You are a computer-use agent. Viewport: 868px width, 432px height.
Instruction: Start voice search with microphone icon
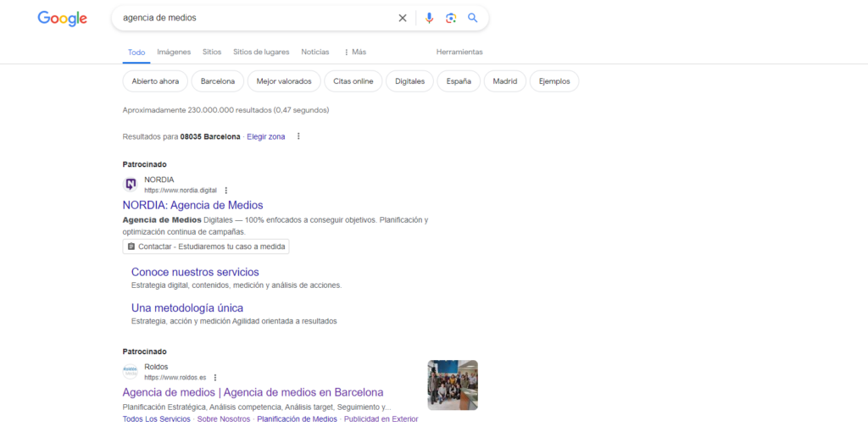tap(429, 18)
